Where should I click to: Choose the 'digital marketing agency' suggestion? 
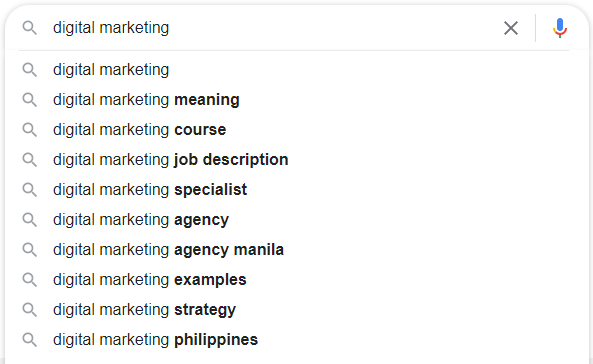[x=294, y=220]
